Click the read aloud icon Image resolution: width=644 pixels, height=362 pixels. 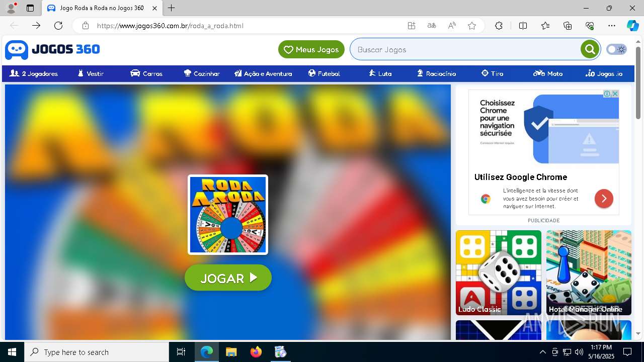(x=452, y=26)
